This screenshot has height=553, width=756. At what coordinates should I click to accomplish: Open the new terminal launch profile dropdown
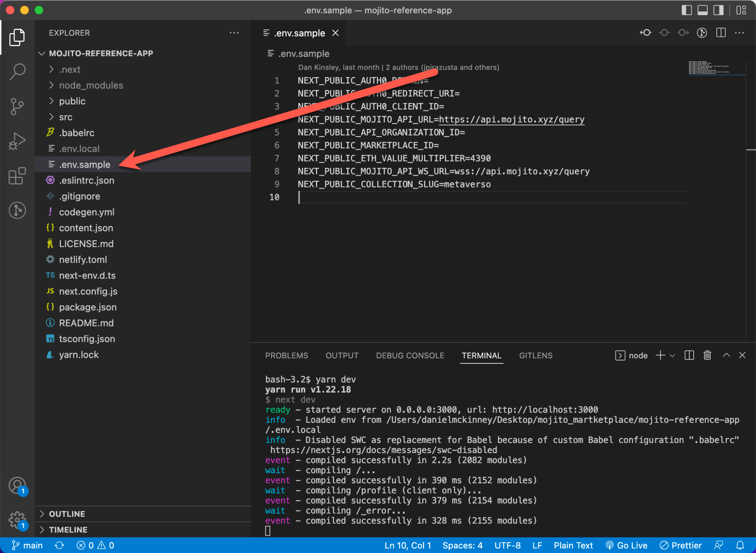point(672,356)
